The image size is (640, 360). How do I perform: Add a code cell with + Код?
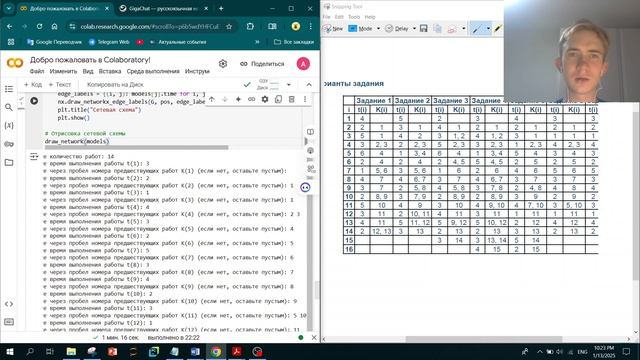(x=33, y=85)
